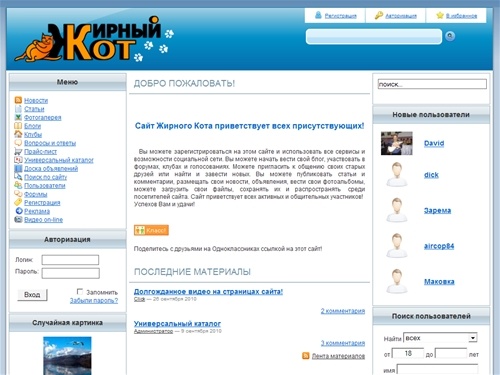Open user profile Зарема
Viewport: 500px width, 375px height.
pos(437,211)
